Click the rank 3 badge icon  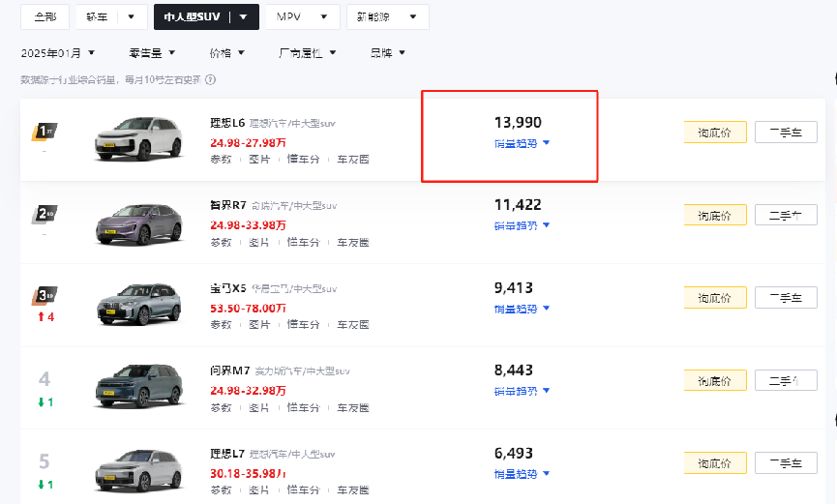coord(45,296)
